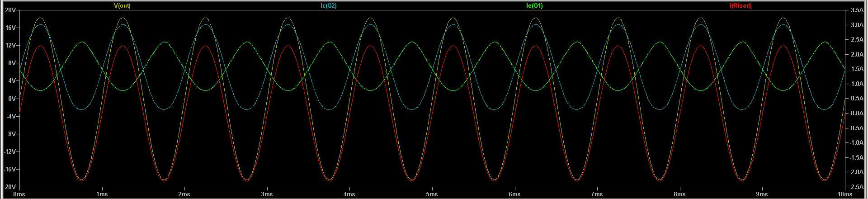This screenshot has width=868, height=199.
Task: Click the -8V left axis label
Action: coord(10,134)
